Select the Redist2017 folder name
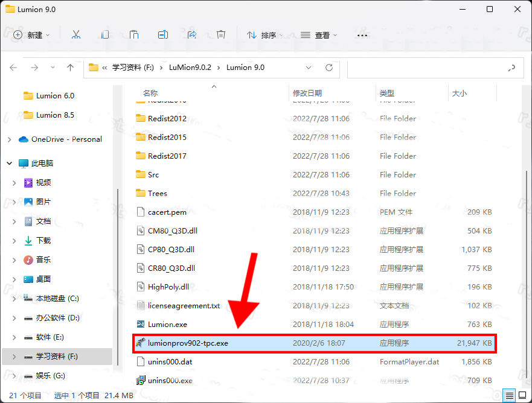Screen dimensions: 532x403 [167, 156]
